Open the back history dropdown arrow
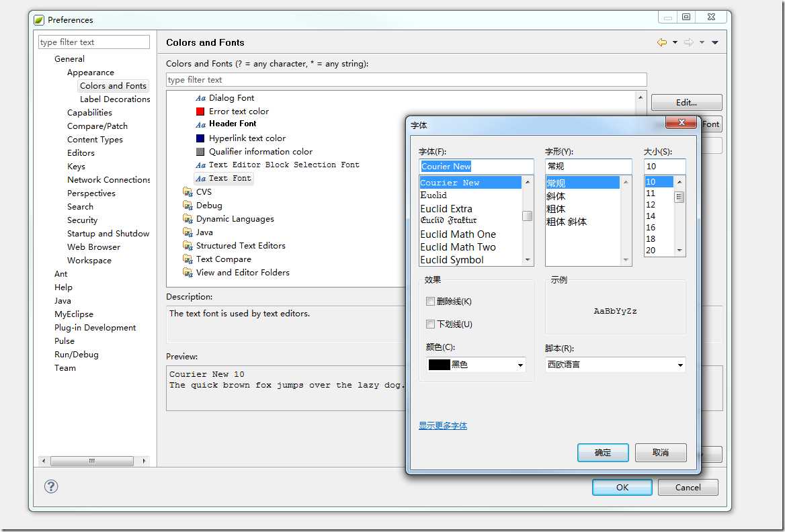The height and width of the screenshot is (532, 785). click(x=675, y=42)
